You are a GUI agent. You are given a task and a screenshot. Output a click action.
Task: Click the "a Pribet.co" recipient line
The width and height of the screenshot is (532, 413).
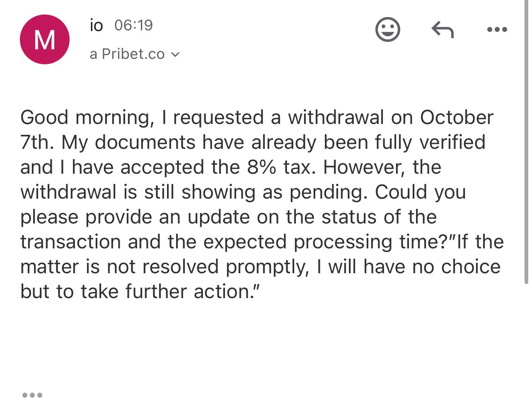[127, 54]
